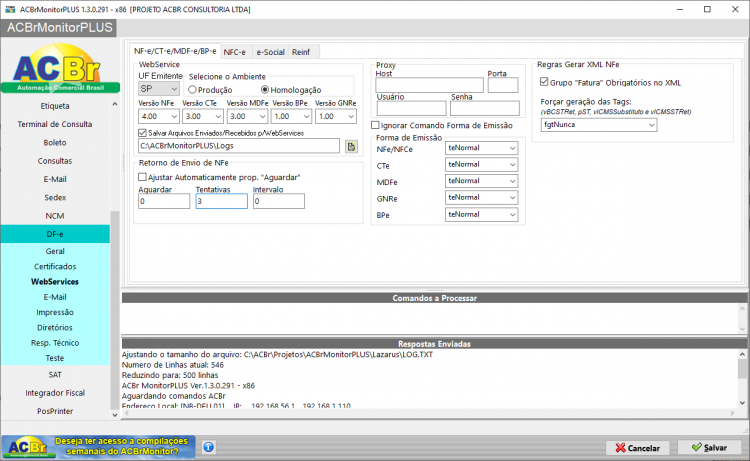Viewport: 750px width, 461px height.
Task: Open Teste under DF-e
Action: click(55, 358)
